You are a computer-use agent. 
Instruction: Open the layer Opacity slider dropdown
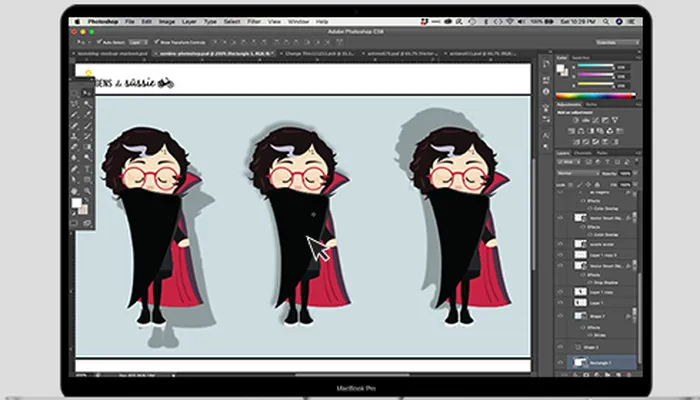tap(636, 173)
